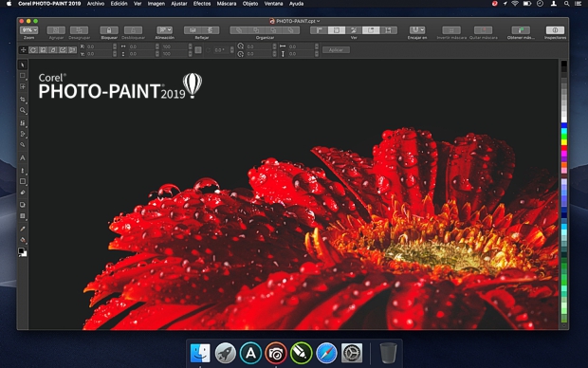This screenshot has height=368, width=588.
Task: Click the Agrupar group button
Action: click(x=56, y=30)
